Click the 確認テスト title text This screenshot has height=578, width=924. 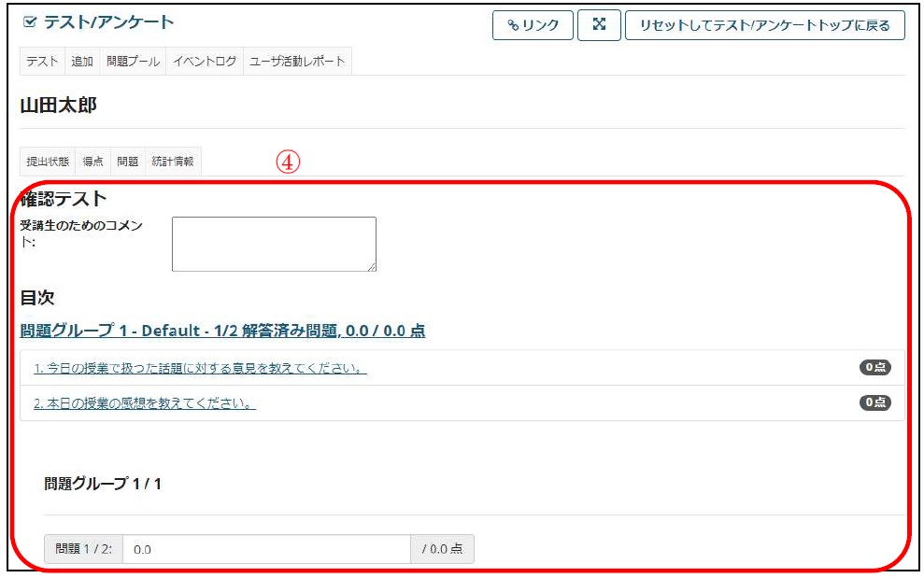[64, 199]
